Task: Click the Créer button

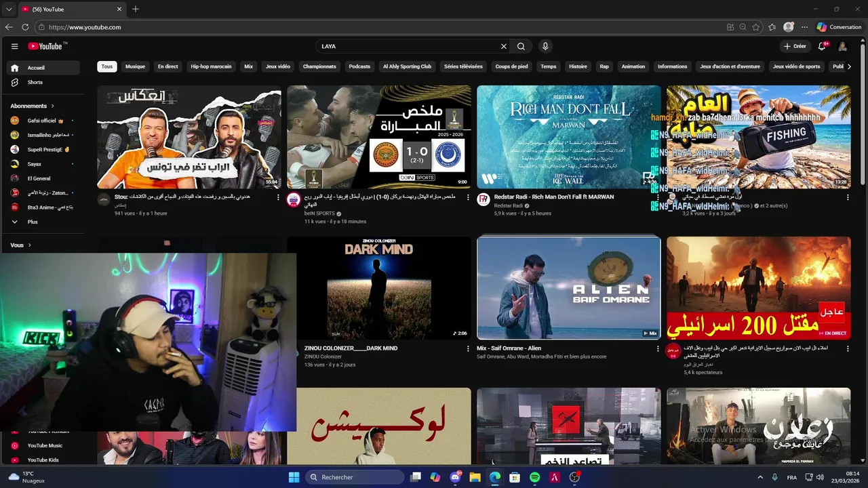Action: point(795,46)
